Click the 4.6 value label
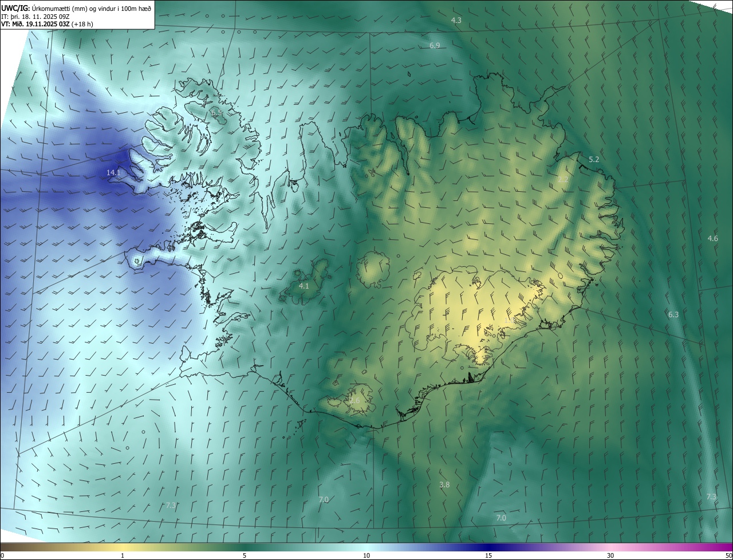733x560 pixels. click(x=712, y=238)
